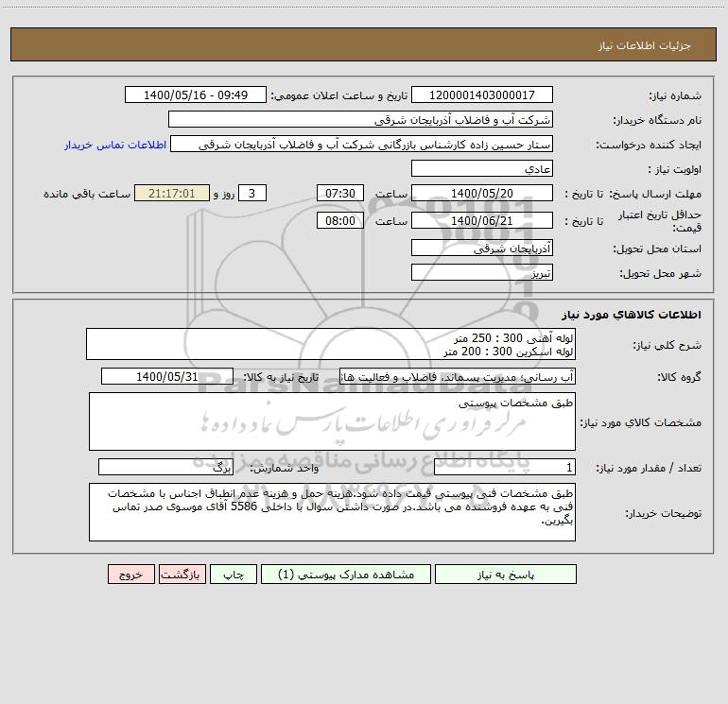Click label 'تاریخ و ساعت اعلان عمومی:'
This screenshot has height=704, width=728.
point(339,95)
